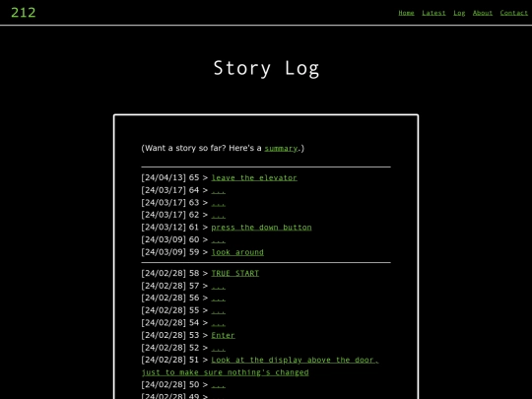Visit the About page
532x399 pixels.
(x=483, y=13)
